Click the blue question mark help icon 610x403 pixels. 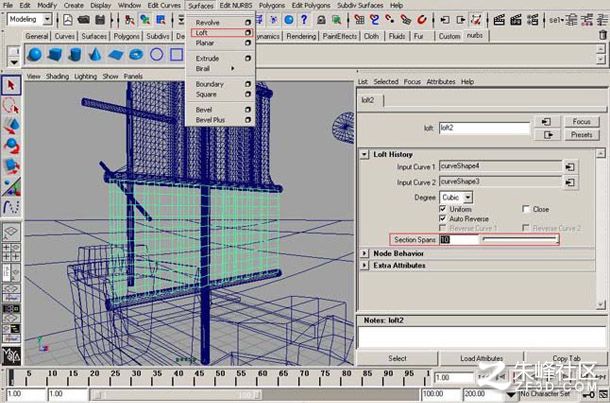[x=304, y=19]
